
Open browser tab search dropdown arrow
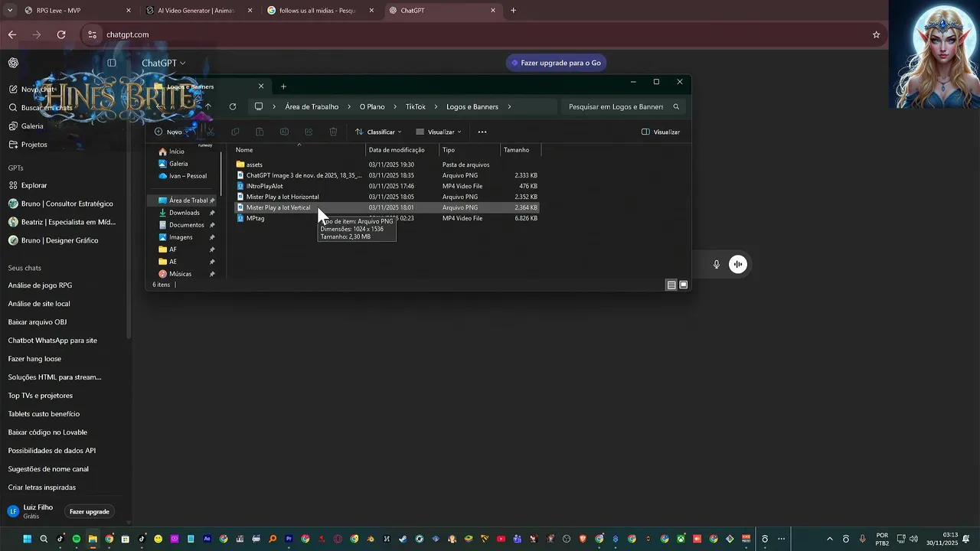pyautogui.click(x=10, y=11)
